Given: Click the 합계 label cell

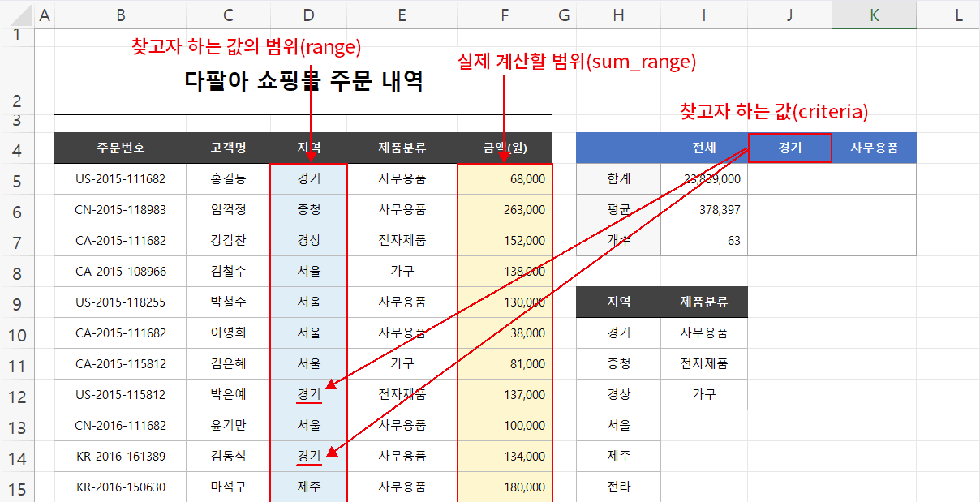Looking at the screenshot, I should pyautogui.click(x=618, y=178).
